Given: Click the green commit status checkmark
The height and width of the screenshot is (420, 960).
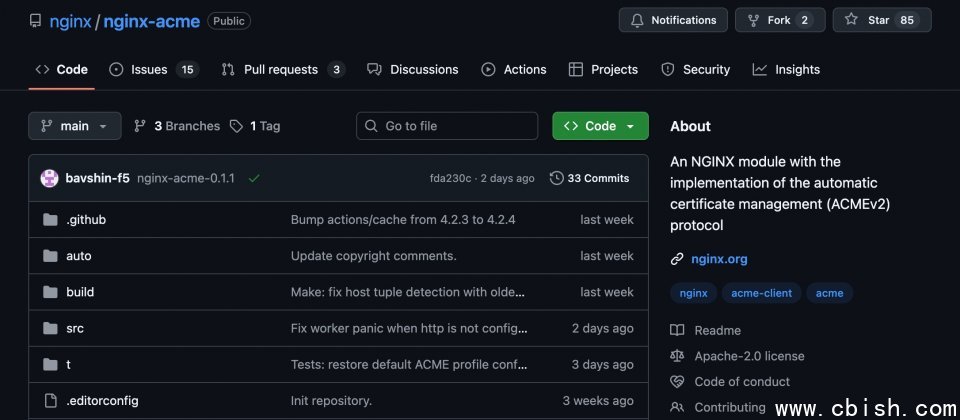Looking at the screenshot, I should [254, 179].
